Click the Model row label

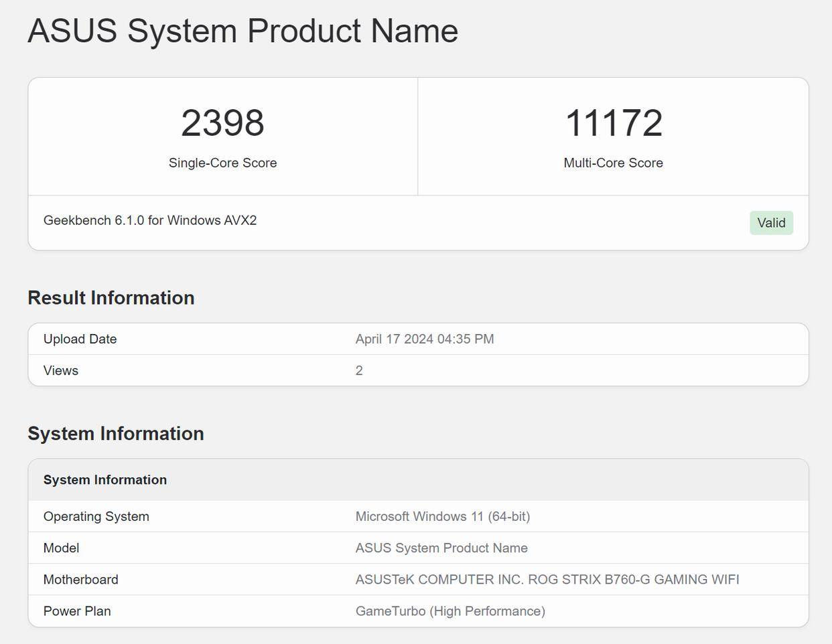(x=62, y=548)
